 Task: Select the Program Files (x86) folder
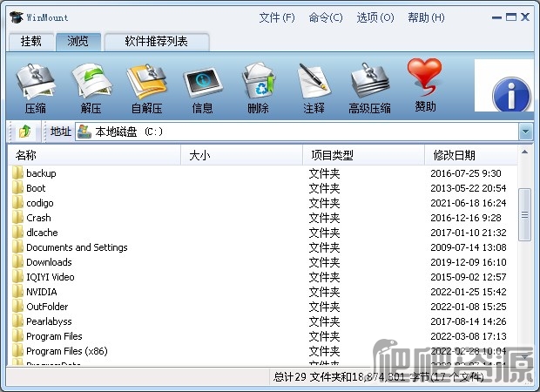tap(67, 351)
